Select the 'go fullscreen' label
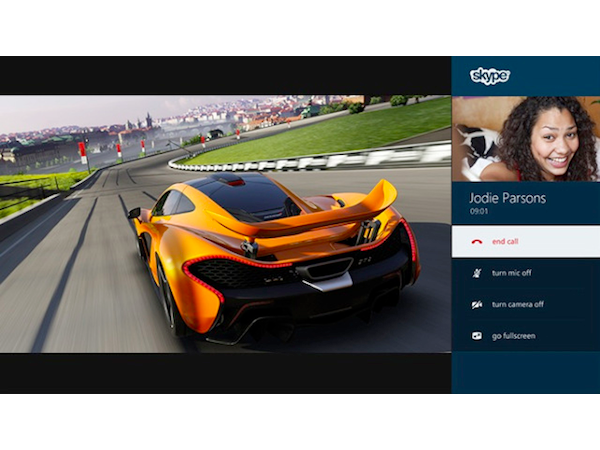 514,336
